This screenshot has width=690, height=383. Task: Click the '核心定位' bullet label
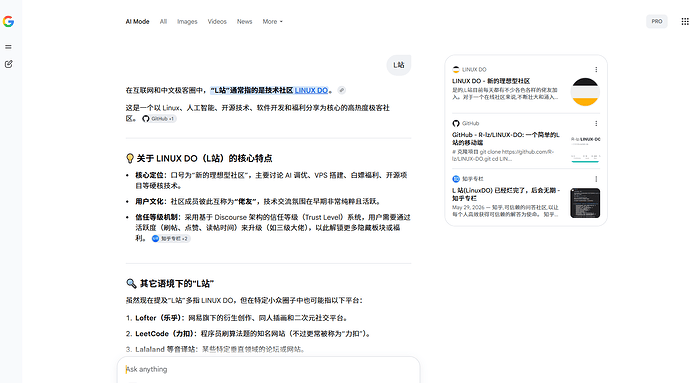[150, 175]
